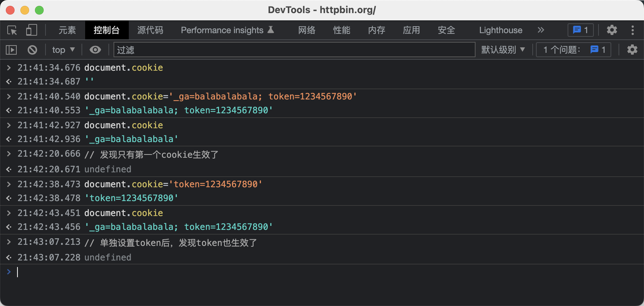Viewport: 644px width, 306px height.
Task: Open the three-dot customize DevTools menu
Action: pyautogui.click(x=633, y=30)
